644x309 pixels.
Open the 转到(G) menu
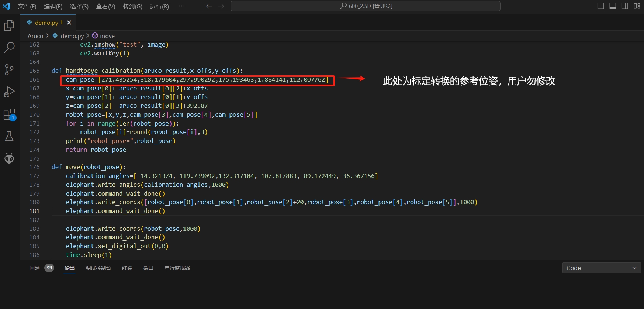(x=132, y=6)
